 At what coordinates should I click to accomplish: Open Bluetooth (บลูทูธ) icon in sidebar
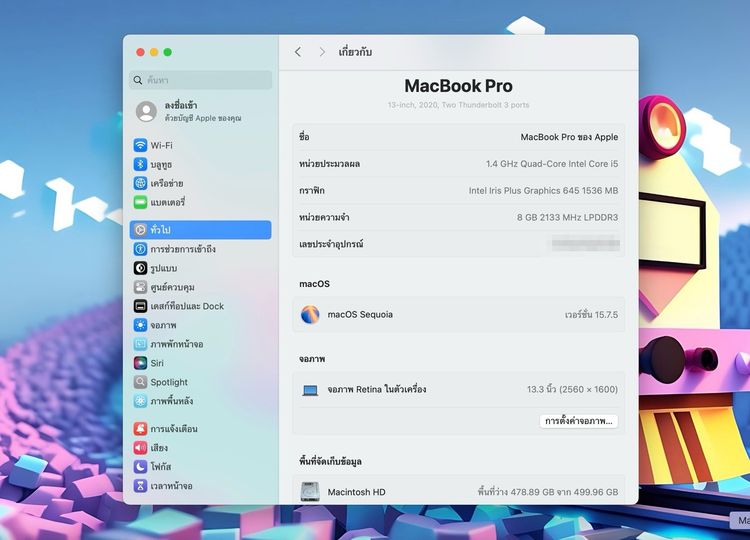point(140,164)
